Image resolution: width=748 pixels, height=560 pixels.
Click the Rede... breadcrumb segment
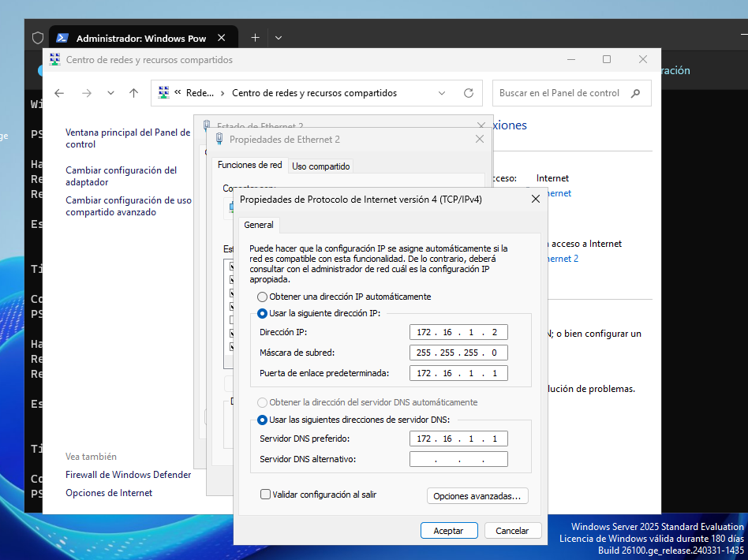[200, 93]
